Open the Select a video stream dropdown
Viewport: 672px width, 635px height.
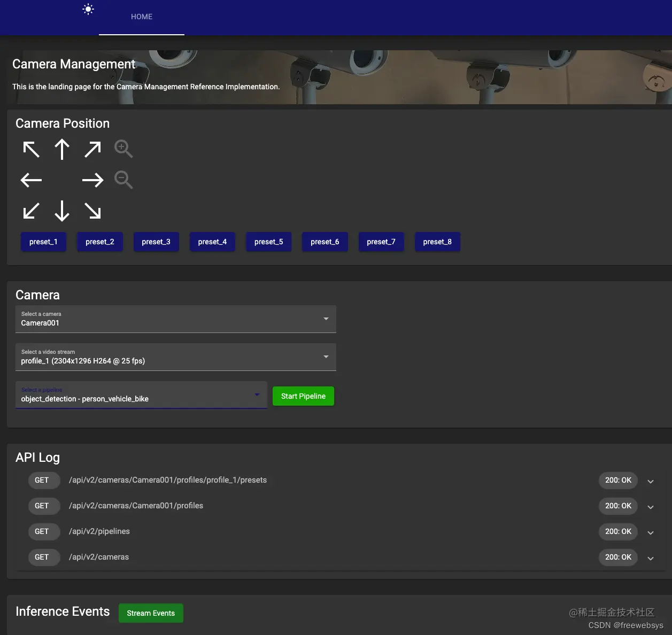176,357
